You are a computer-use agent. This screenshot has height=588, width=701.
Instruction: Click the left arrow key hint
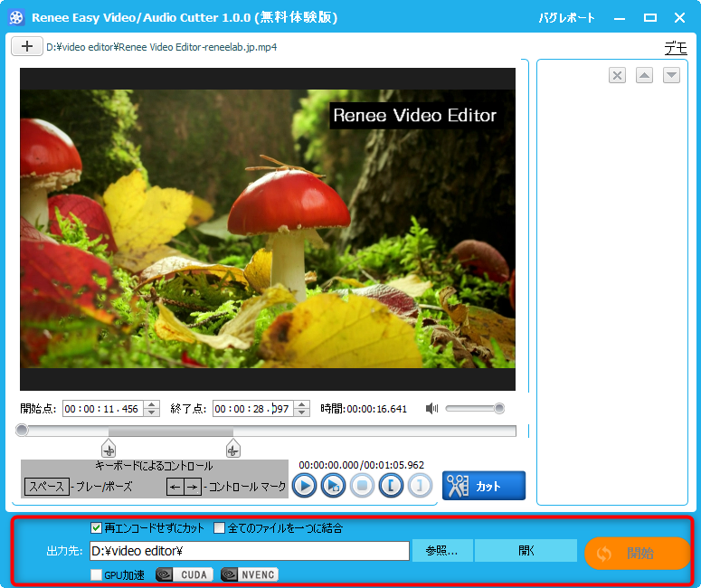175,487
